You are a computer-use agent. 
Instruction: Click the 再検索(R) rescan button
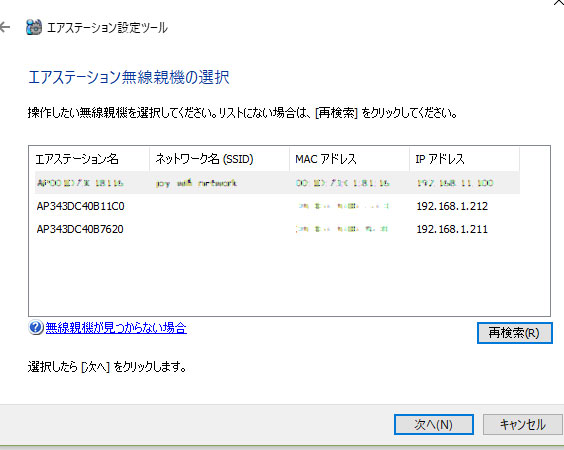514,333
